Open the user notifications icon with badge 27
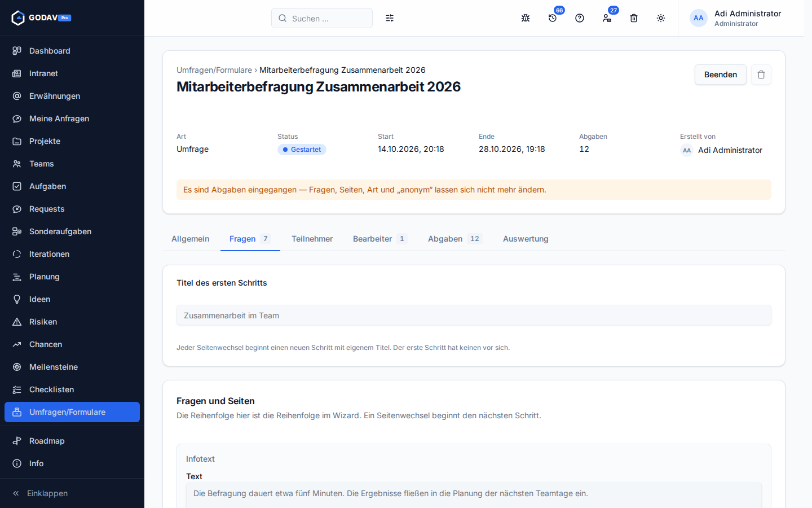The image size is (812, 508). [607, 18]
